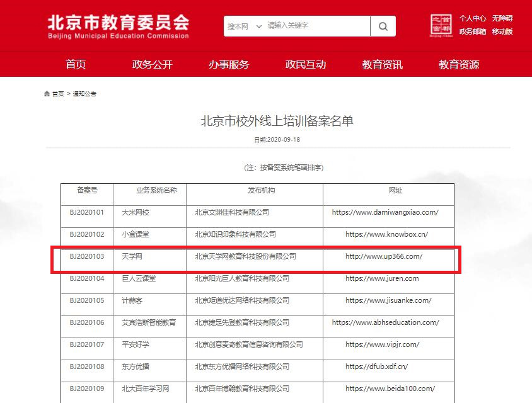Go to 个人中心 in the header
532x403 pixels.
point(473,18)
